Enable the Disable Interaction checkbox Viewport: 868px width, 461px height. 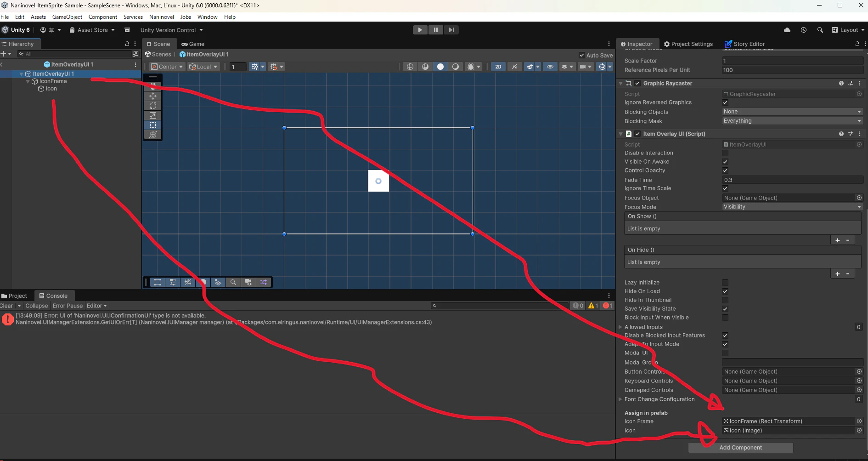point(725,153)
